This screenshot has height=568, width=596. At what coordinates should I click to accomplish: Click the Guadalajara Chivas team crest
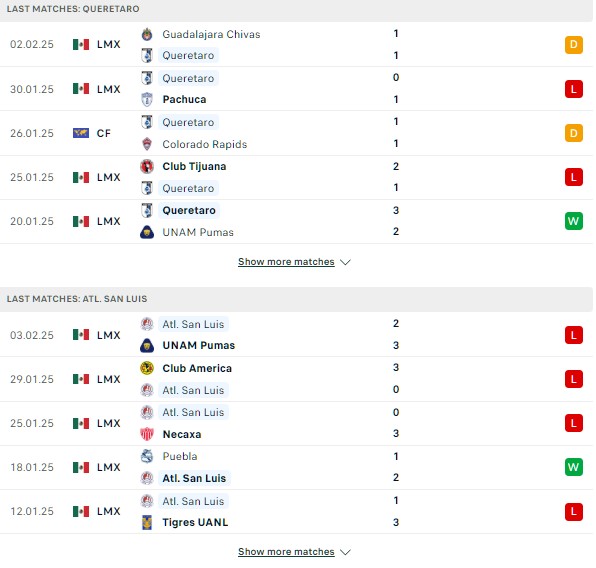pyautogui.click(x=147, y=34)
